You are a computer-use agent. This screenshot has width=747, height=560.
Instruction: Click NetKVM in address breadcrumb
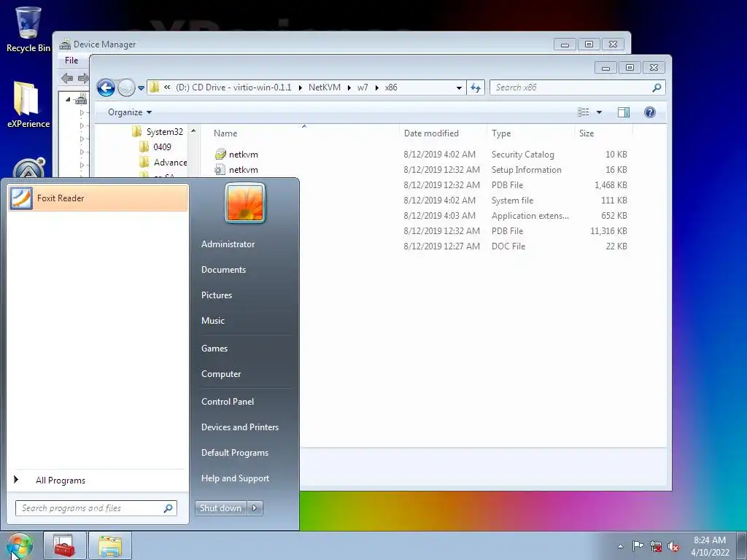(x=325, y=87)
